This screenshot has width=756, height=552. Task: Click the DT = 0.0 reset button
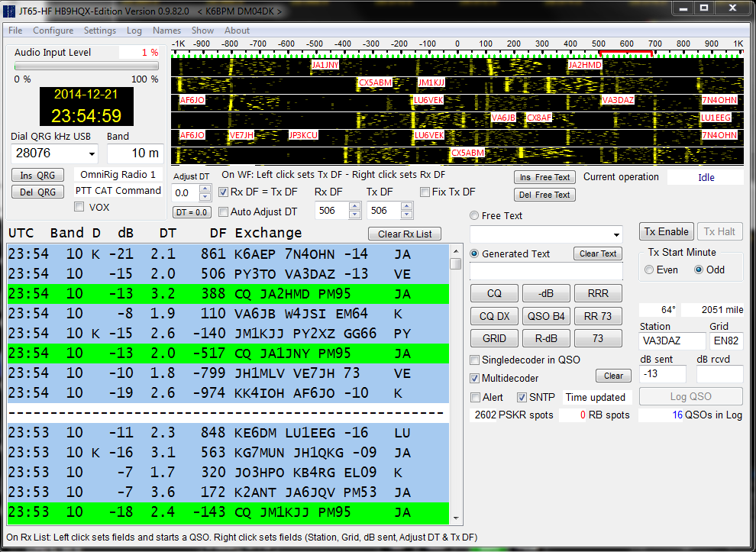(192, 212)
